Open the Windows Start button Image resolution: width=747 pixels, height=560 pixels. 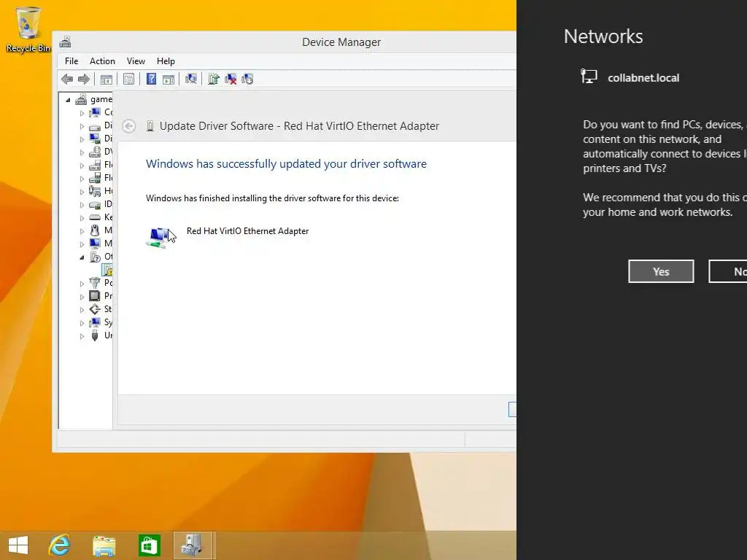click(18, 545)
